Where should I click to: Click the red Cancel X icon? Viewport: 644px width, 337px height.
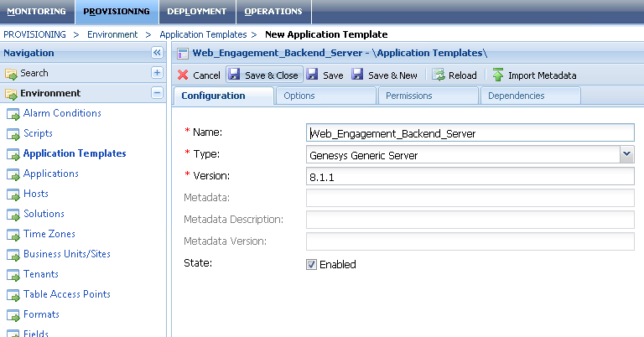pos(183,75)
